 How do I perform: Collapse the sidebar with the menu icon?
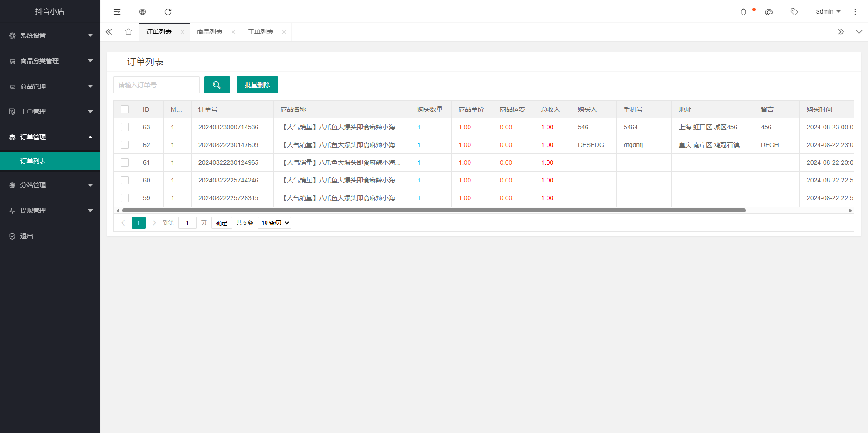pos(117,11)
